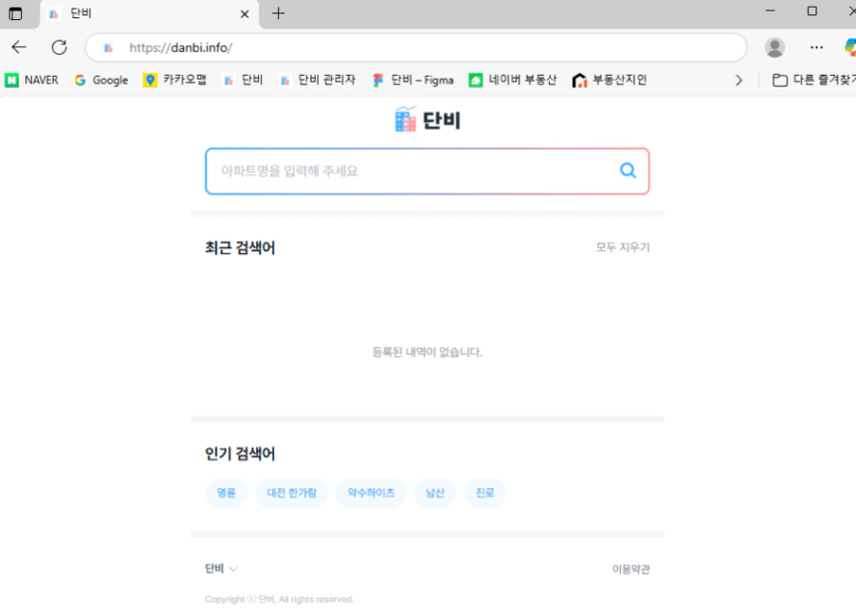This screenshot has height=616, width=856.
Task: Open the NAVER bookmark
Action: click(32, 80)
